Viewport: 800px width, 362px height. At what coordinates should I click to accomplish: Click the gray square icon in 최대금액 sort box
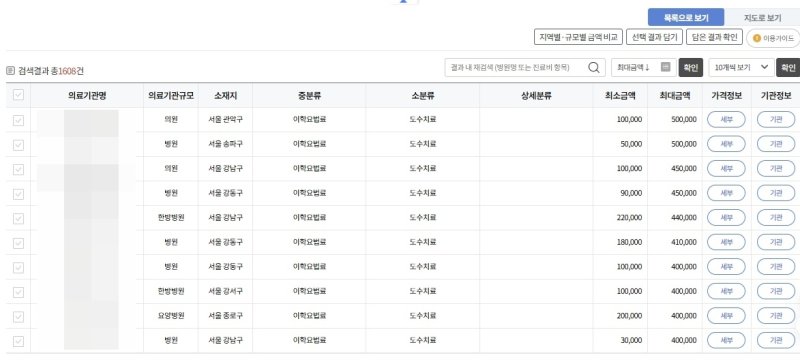click(665, 67)
